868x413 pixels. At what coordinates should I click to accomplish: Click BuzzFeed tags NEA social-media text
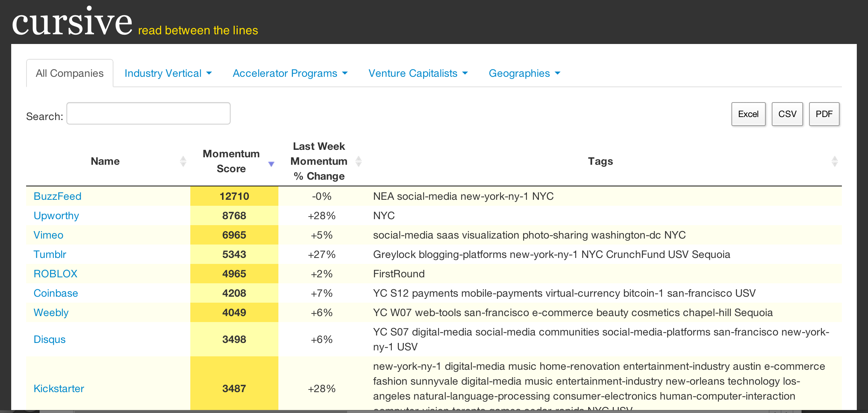(x=463, y=196)
